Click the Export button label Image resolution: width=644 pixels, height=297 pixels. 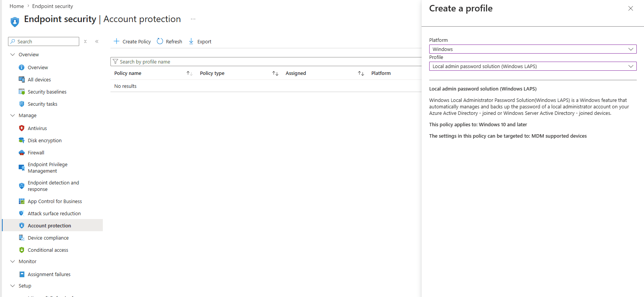[204, 41]
